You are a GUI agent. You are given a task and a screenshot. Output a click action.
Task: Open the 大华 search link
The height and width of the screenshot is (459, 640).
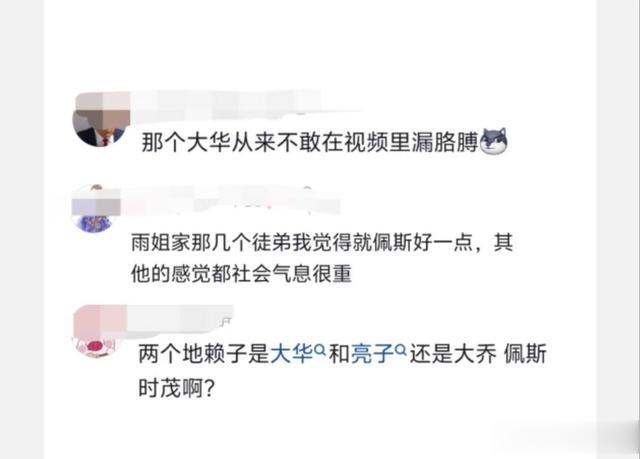pos(291,354)
